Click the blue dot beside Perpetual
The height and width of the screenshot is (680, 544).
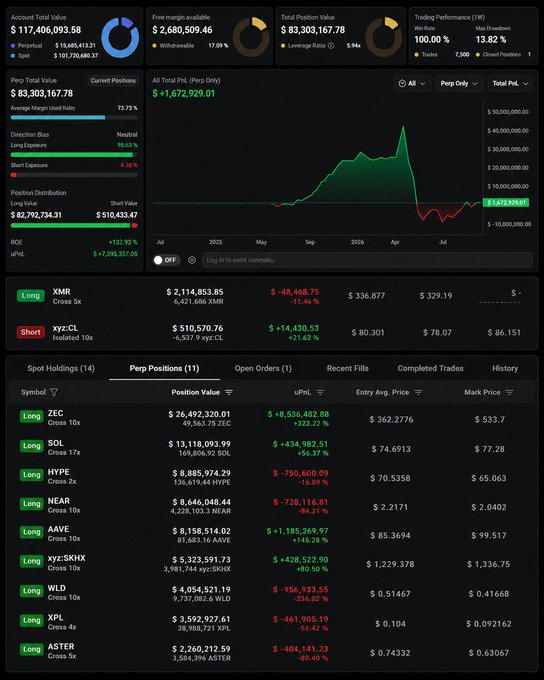[13, 46]
